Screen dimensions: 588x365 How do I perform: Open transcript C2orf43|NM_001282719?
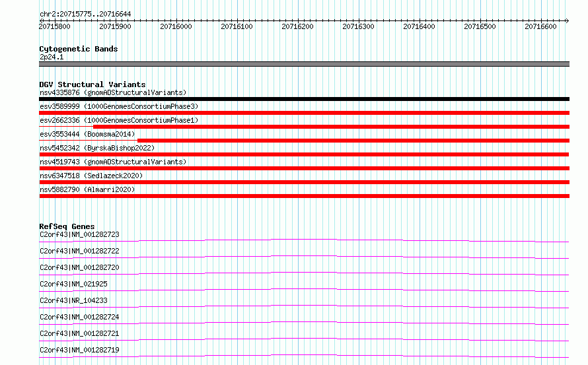click(x=79, y=350)
